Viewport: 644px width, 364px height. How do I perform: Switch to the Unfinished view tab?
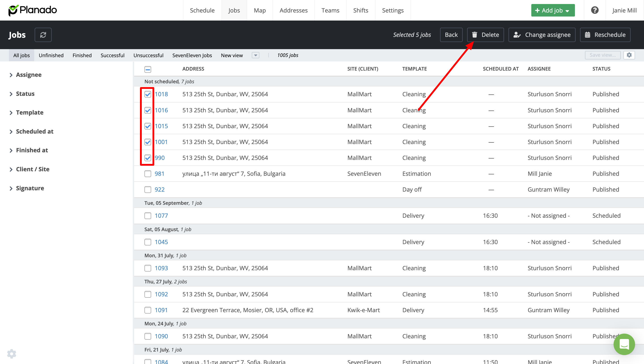coord(51,55)
